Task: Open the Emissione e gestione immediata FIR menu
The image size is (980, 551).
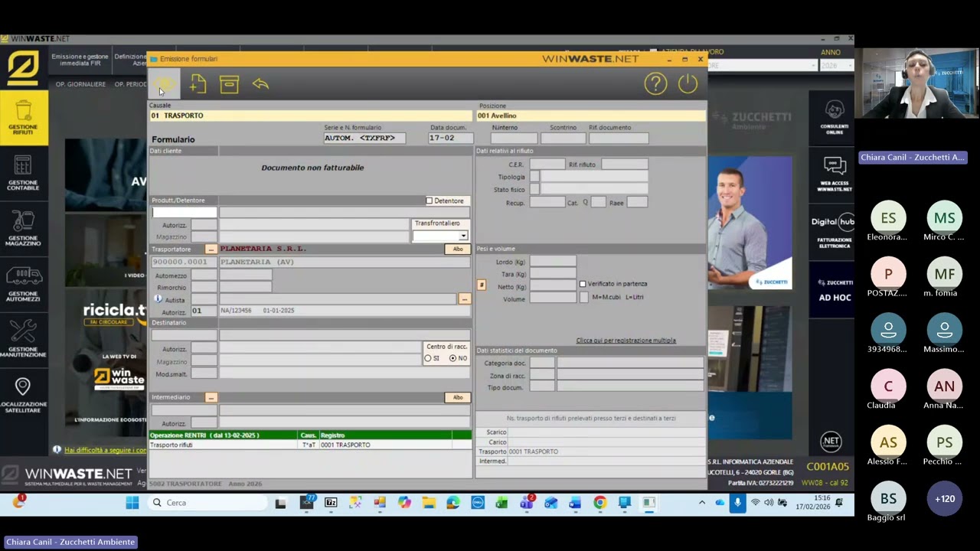Action: [80, 60]
